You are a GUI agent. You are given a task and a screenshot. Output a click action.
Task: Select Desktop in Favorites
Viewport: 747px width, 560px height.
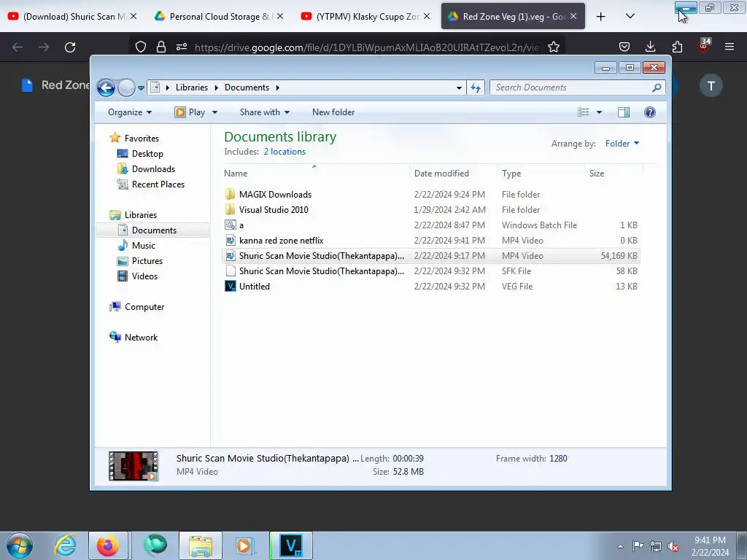[147, 154]
